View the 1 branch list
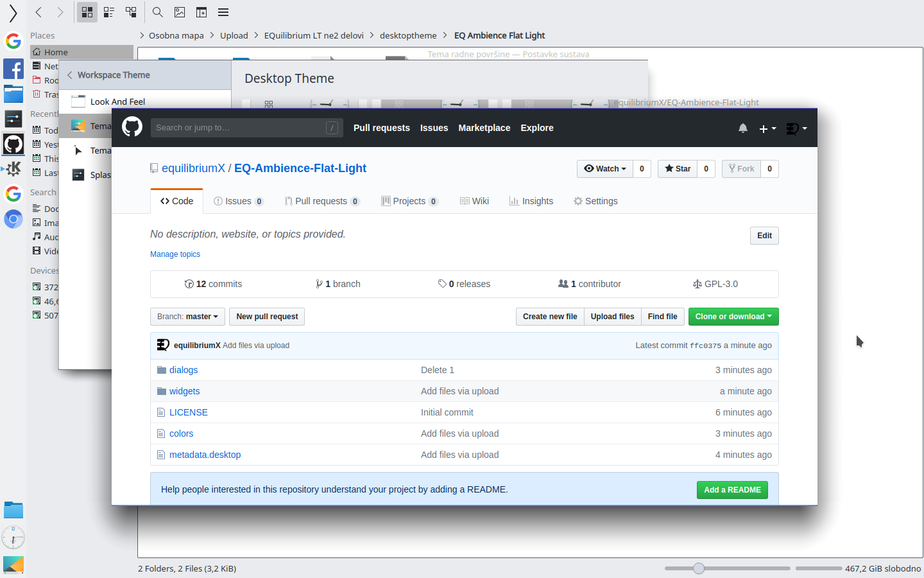The height and width of the screenshot is (578, 924). 338,284
